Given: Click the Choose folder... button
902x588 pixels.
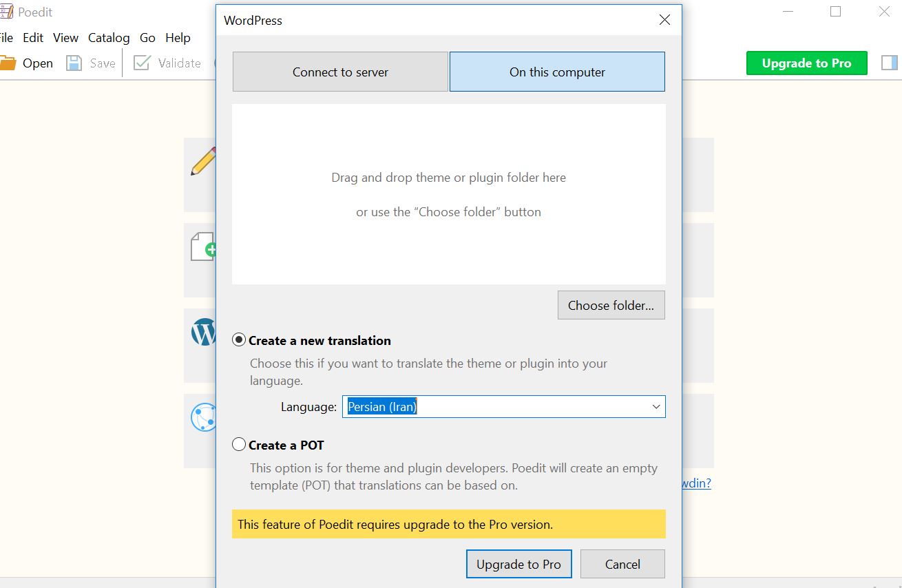Looking at the screenshot, I should [x=611, y=305].
